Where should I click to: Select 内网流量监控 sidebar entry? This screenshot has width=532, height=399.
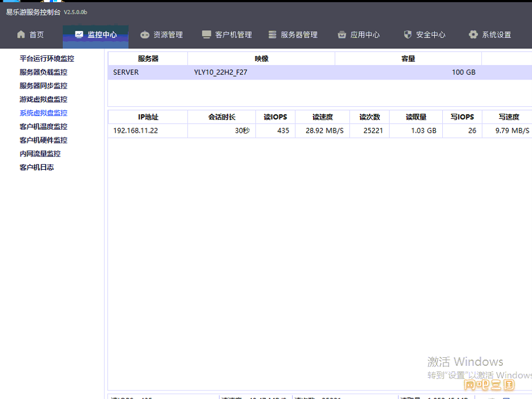[40, 154]
